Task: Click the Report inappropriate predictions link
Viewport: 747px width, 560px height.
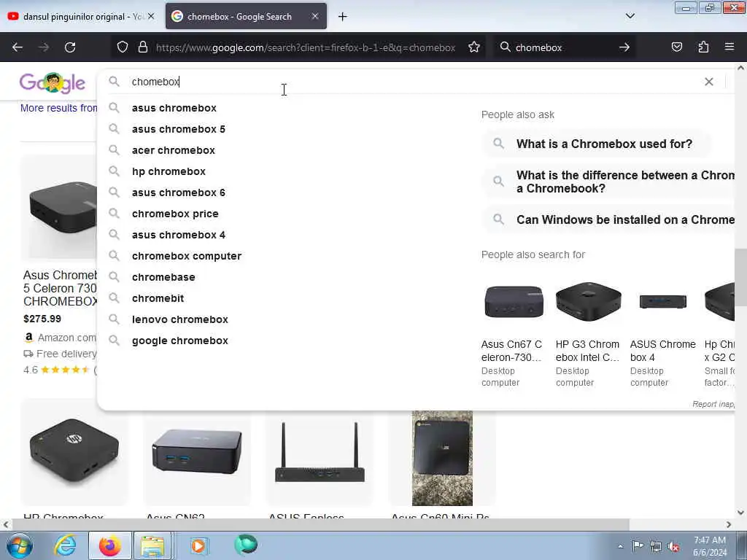Action: [713, 404]
